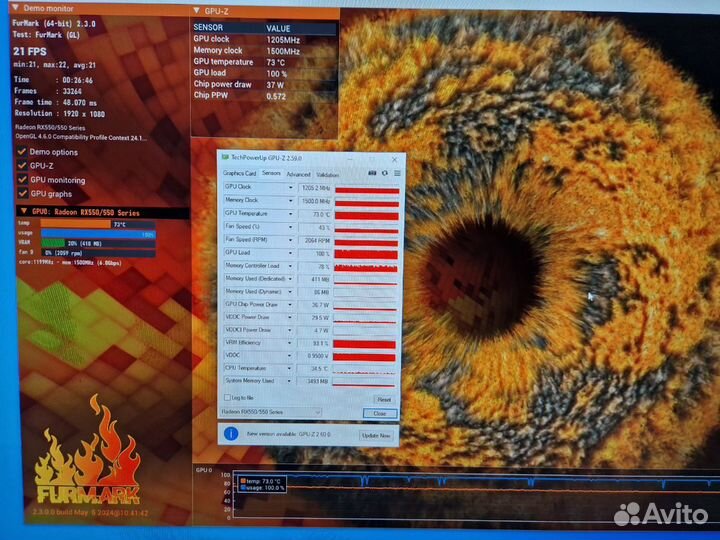Click the blue info icon in update notice
This screenshot has width=720, height=540.
point(231,433)
